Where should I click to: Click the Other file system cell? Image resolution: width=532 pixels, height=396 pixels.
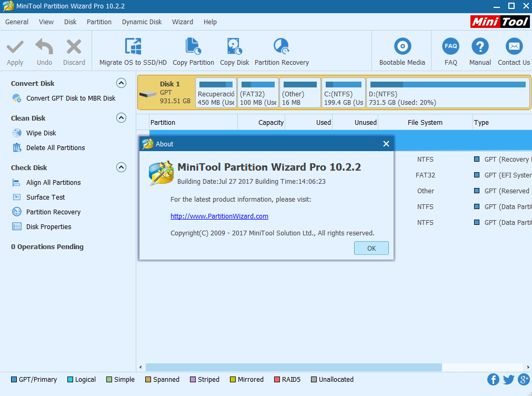pyautogui.click(x=426, y=191)
